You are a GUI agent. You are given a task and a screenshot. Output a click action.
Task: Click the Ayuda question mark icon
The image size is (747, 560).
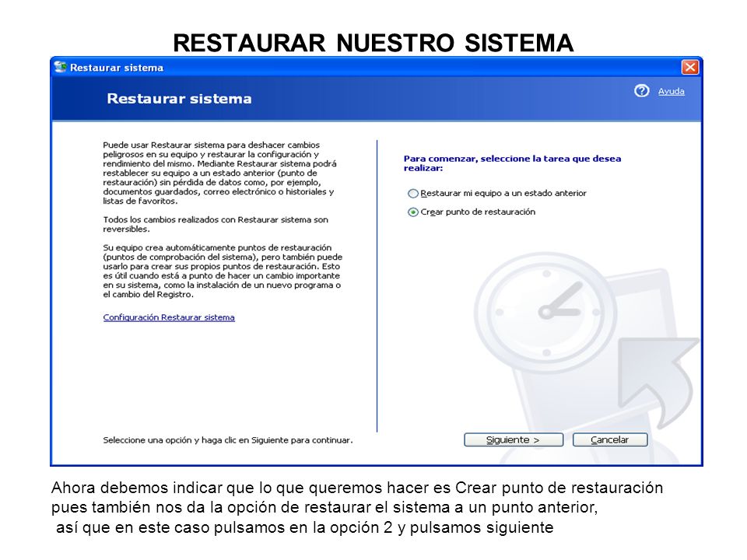click(x=641, y=90)
